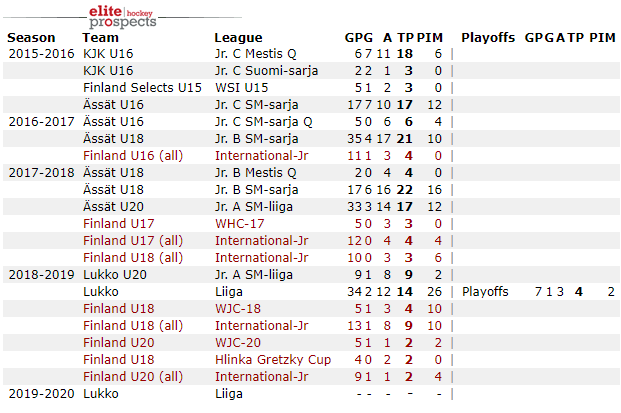Click the WJC-18 league link
The width and height of the screenshot is (621, 413).
pyautogui.click(x=237, y=308)
